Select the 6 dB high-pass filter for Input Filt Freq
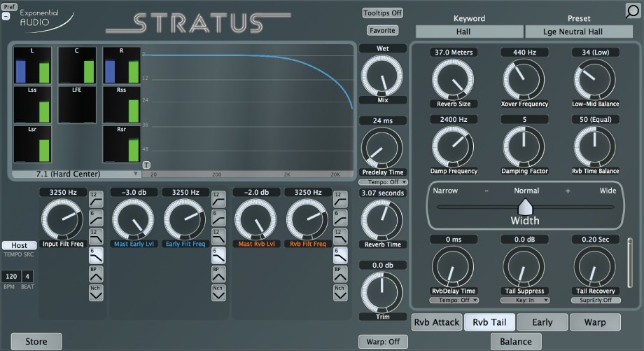 96,219
